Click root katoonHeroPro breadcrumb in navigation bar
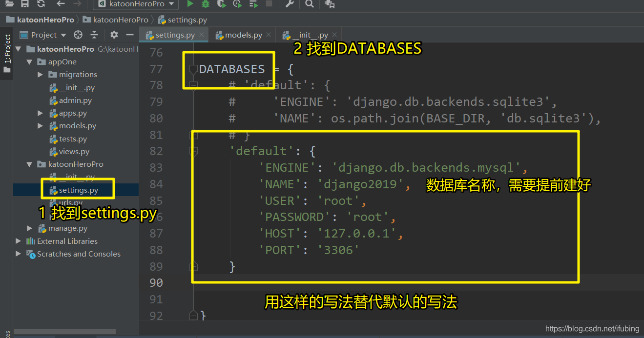This screenshot has height=338, width=644. coord(40,20)
